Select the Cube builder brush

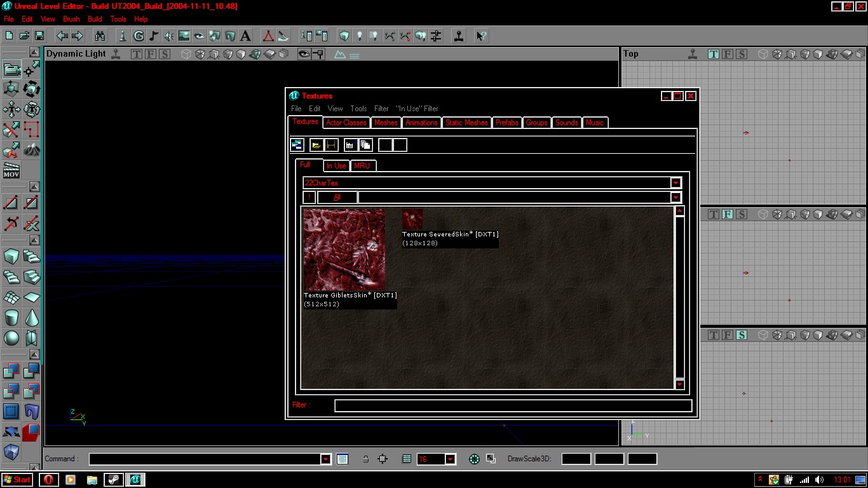(11, 257)
